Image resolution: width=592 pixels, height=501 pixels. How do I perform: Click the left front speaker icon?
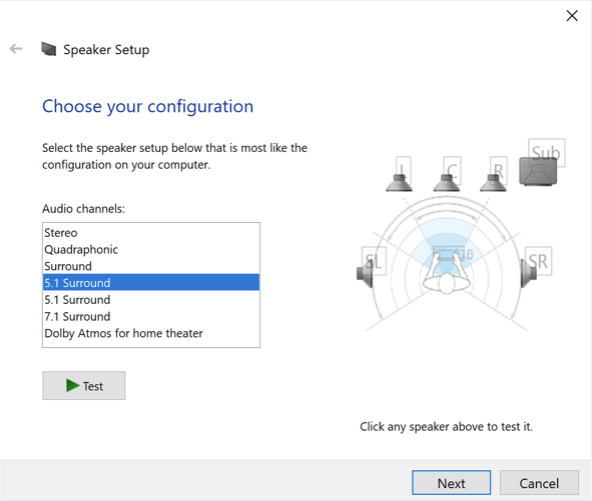pos(399,183)
